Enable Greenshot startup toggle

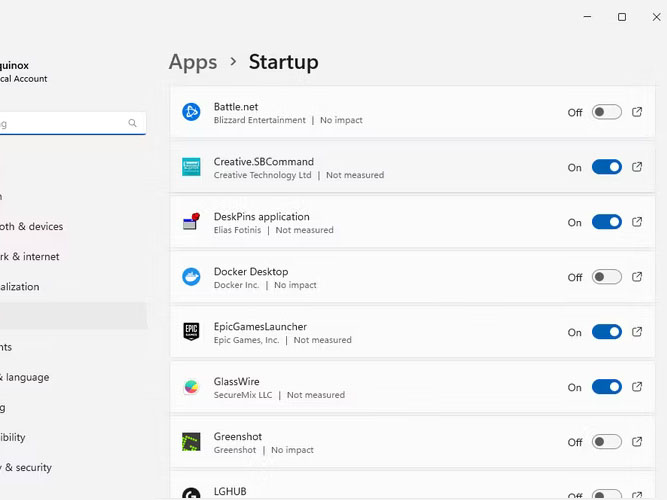(607, 442)
